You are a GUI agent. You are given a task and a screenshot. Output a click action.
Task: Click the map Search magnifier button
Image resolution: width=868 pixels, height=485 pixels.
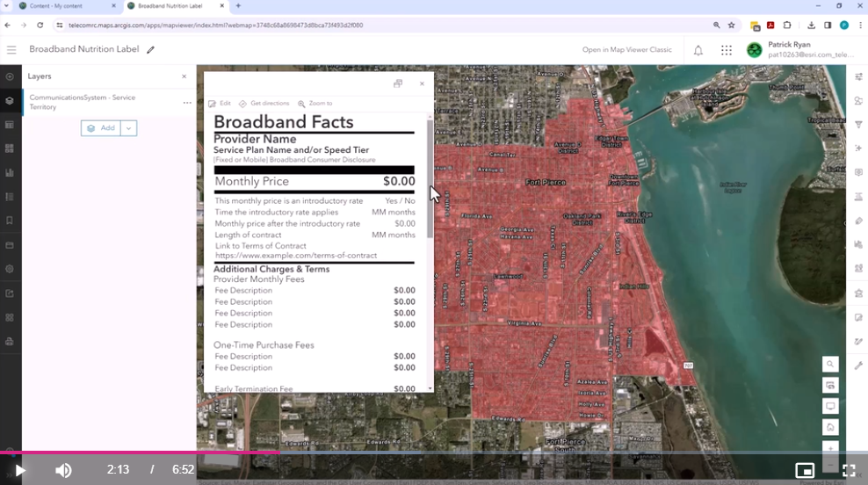(830, 365)
